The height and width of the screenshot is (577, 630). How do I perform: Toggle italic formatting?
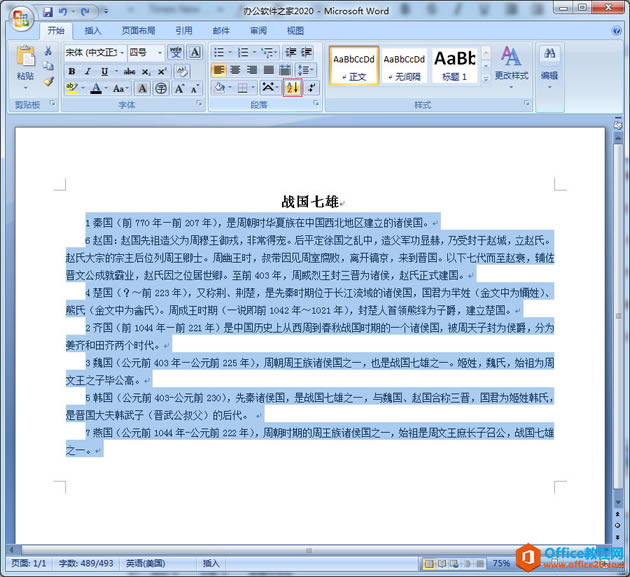[88, 72]
